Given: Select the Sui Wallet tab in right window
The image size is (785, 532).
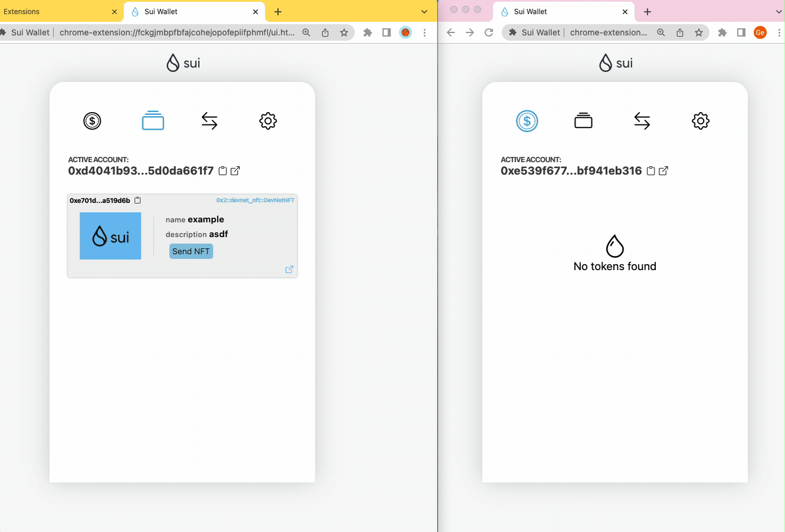Looking at the screenshot, I should pos(564,12).
